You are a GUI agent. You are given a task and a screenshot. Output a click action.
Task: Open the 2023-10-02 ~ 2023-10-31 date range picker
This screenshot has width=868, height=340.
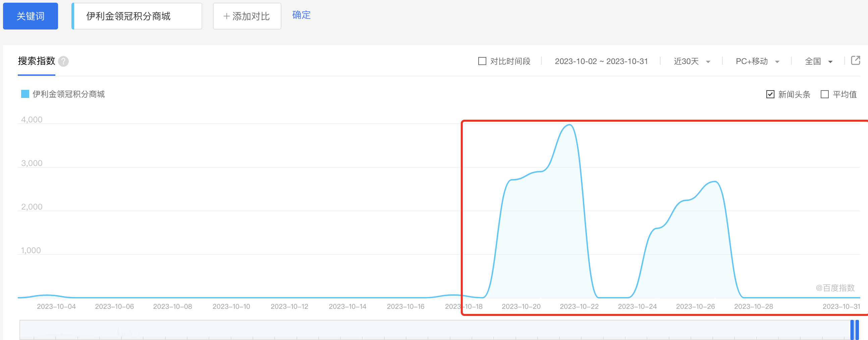click(601, 61)
